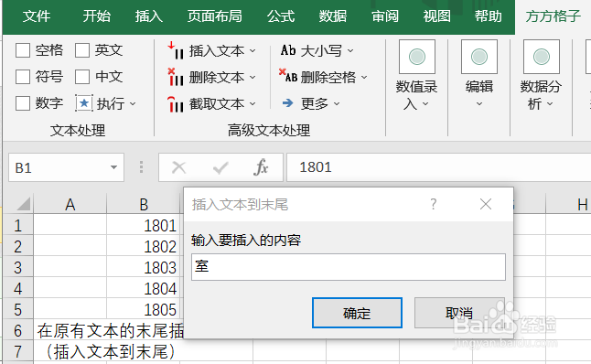The image size is (591, 364).
Task: Switch to the 视图 tab
Action: click(x=436, y=16)
